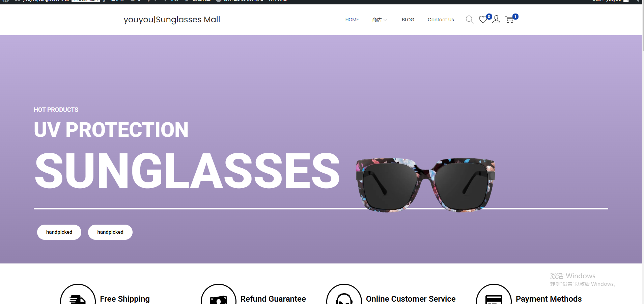This screenshot has height=304, width=644.
Task: Open the shopping cart icon
Action: (510, 20)
